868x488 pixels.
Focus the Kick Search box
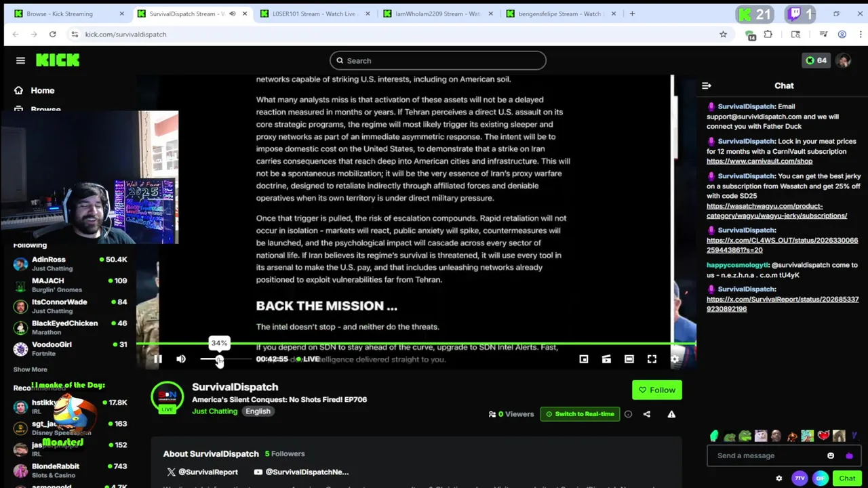click(x=438, y=60)
